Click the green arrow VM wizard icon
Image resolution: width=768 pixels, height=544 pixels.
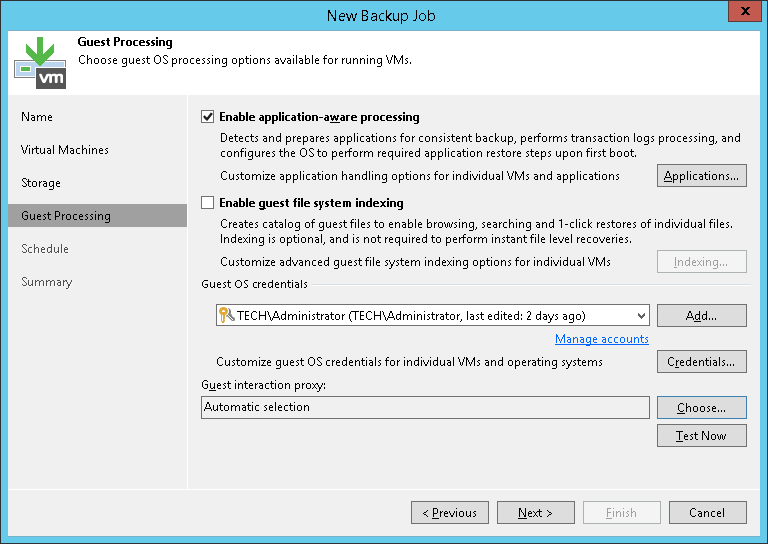(x=39, y=61)
